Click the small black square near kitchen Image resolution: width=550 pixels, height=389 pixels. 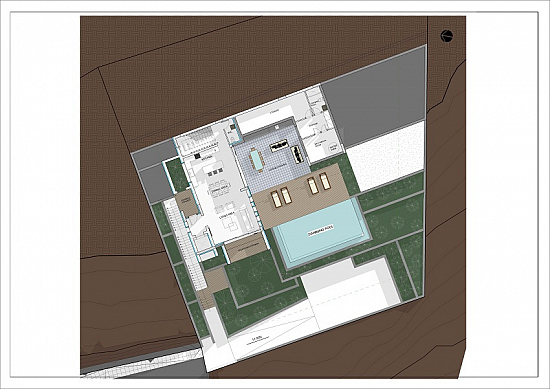tap(197, 156)
